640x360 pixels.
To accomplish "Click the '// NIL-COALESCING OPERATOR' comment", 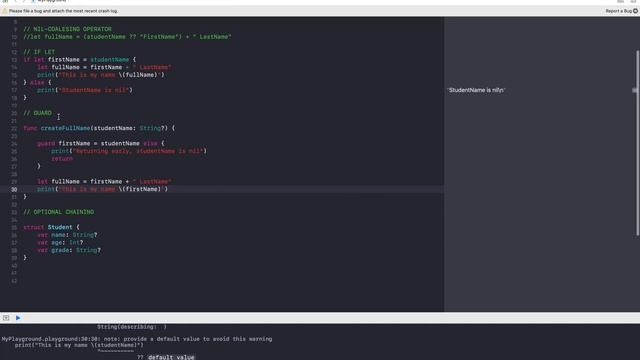I will pos(67,29).
